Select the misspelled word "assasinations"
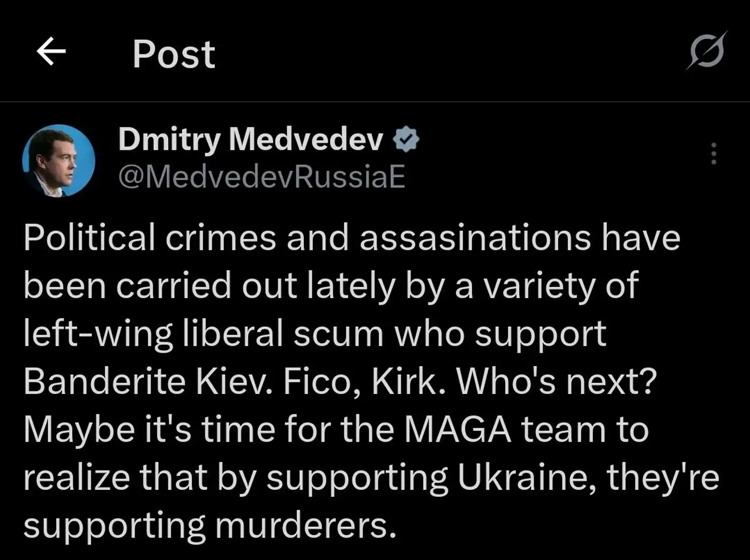The height and width of the screenshot is (560, 750). (475, 237)
